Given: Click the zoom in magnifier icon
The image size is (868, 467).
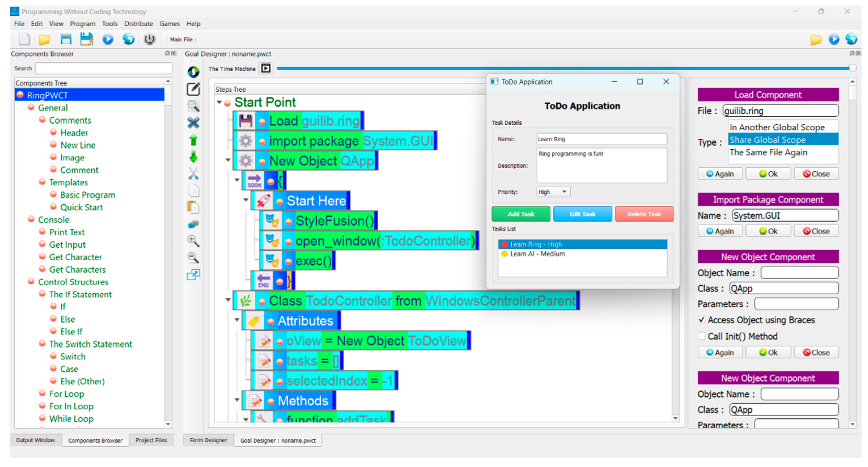Looking at the screenshot, I should 193,241.
